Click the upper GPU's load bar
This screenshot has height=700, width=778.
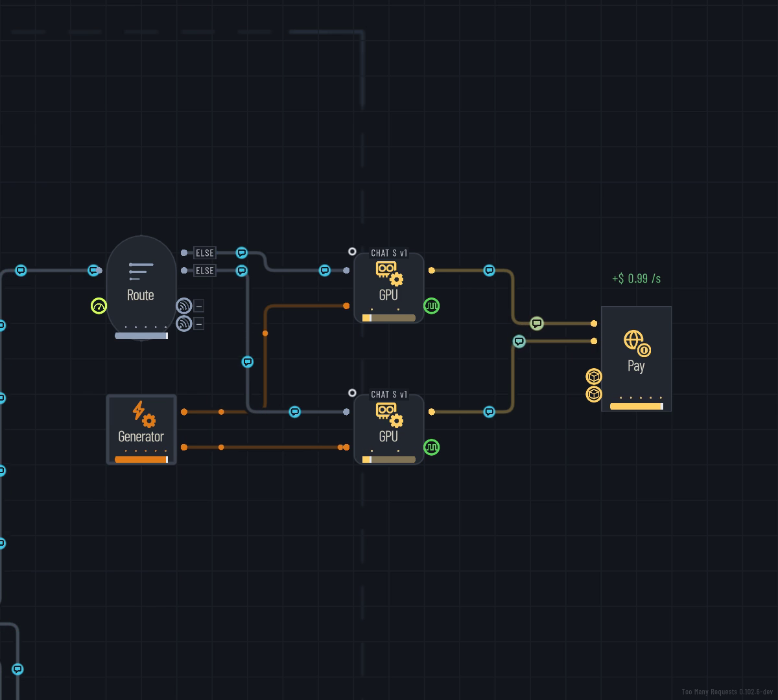coord(389,318)
